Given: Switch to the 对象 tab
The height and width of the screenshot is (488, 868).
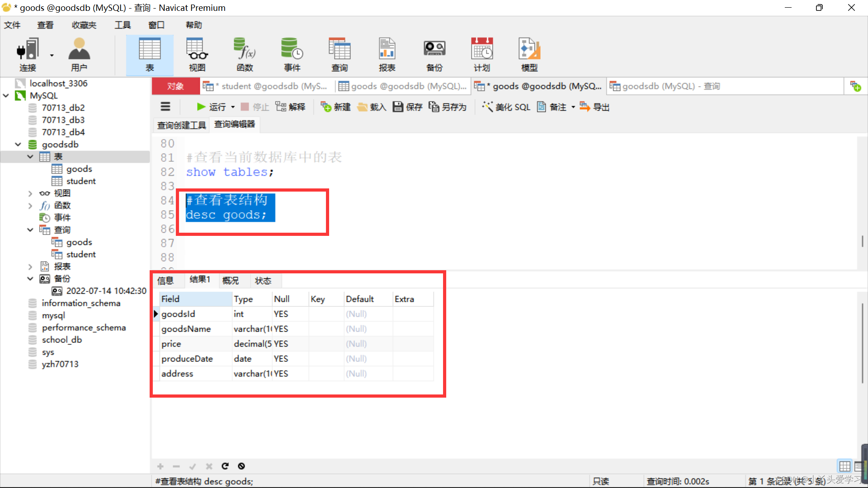Looking at the screenshot, I should click(x=175, y=86).
